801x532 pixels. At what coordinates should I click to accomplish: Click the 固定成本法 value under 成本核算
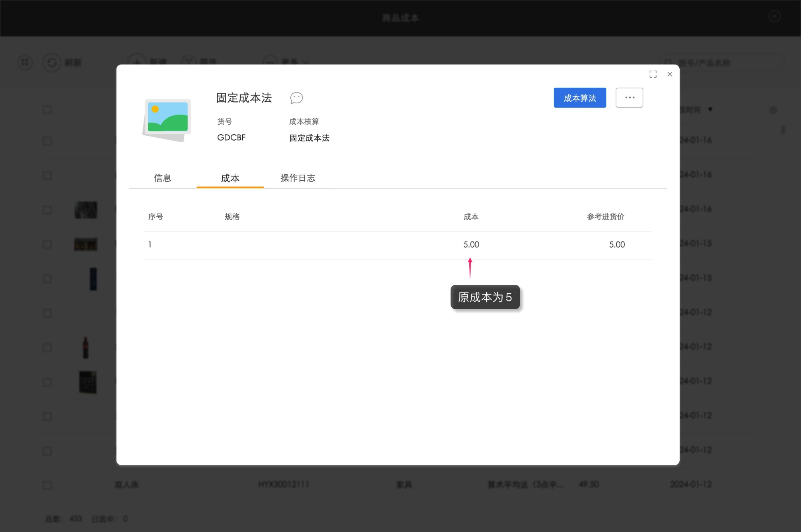[x=309, y=138]
